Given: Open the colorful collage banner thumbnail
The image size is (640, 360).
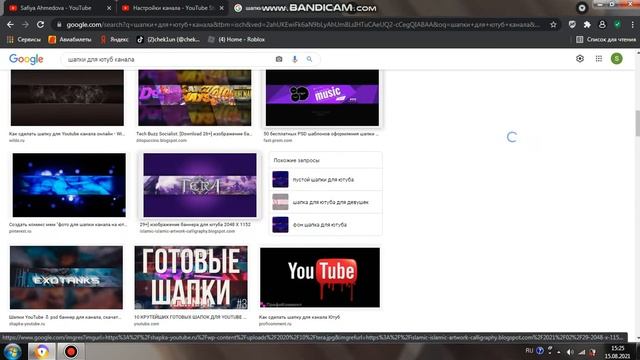Looking at the screenshot, I should [195, 98].
